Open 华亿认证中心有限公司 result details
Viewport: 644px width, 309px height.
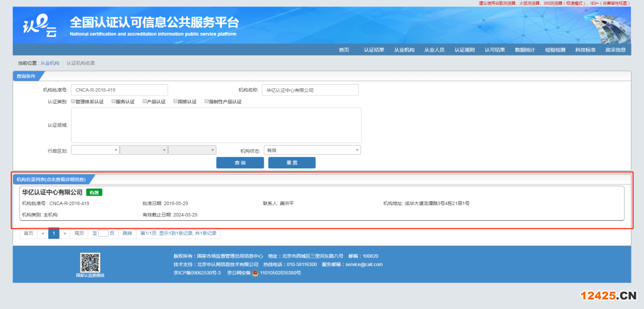coord(52,192)
